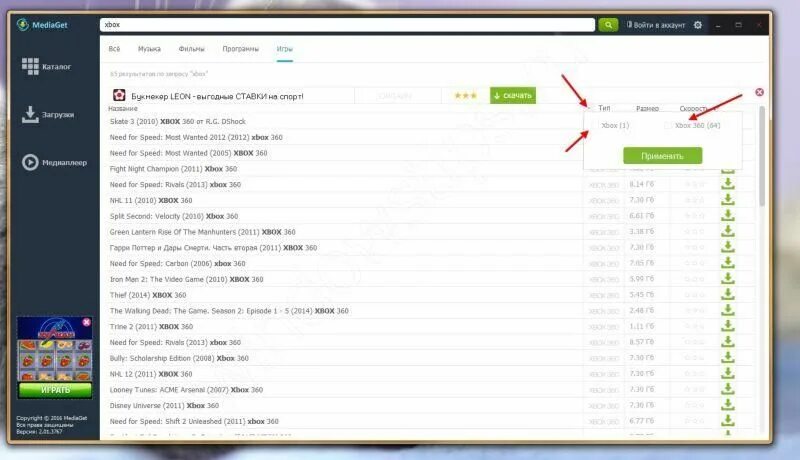Download Iron Man 2: The Video Game
The image size is (800, 460).
click(728, 278)
